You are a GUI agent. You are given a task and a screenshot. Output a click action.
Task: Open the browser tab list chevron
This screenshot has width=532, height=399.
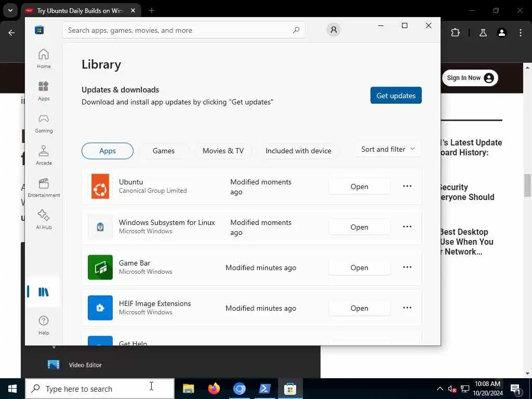[10, 10]
